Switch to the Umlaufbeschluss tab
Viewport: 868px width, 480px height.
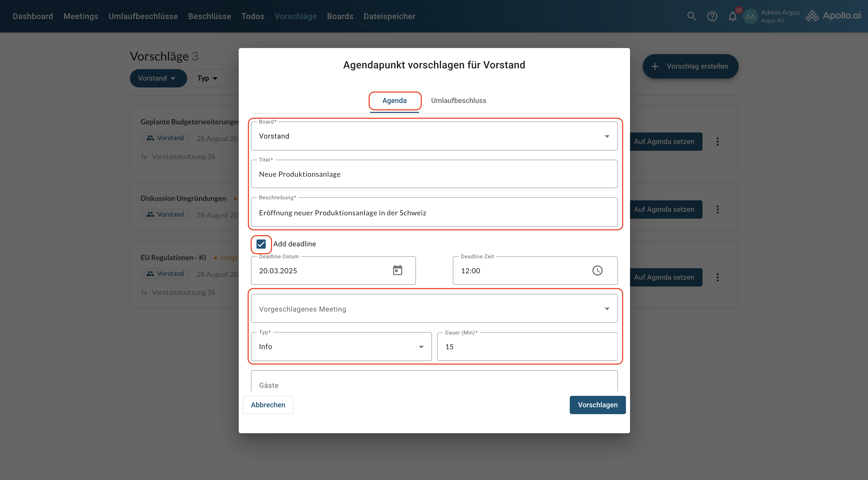458,100
